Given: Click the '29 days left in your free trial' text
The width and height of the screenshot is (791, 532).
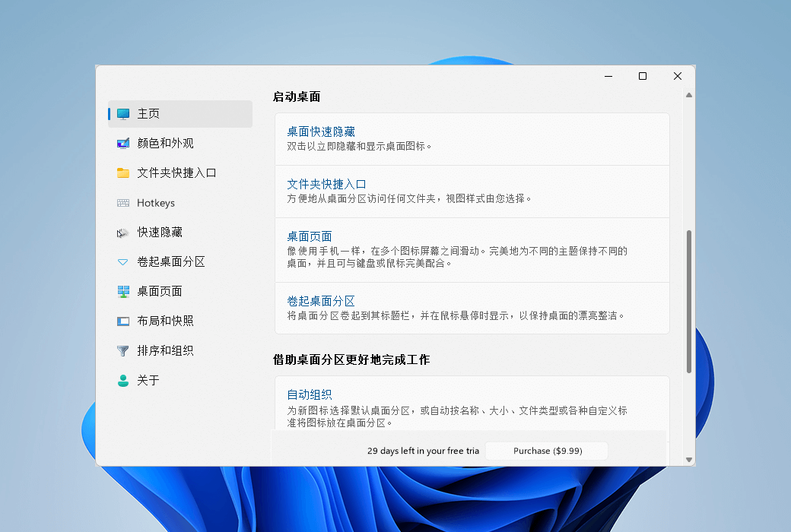Looking at the screenshot, I should pos(423,451).
